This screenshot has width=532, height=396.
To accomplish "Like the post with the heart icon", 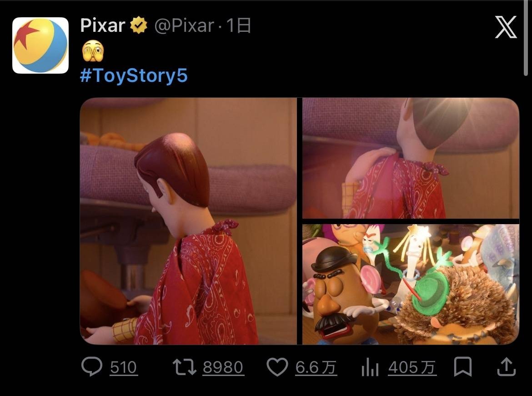I will pyautogui.click(x=277, y=367).
